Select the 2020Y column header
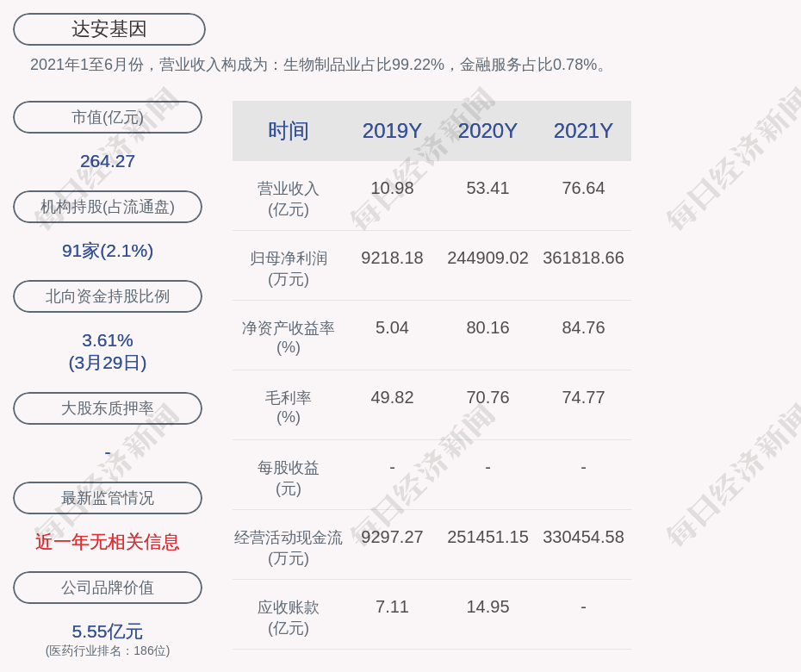This screenshot has width=801, height=672. click(x=487, y=131)
